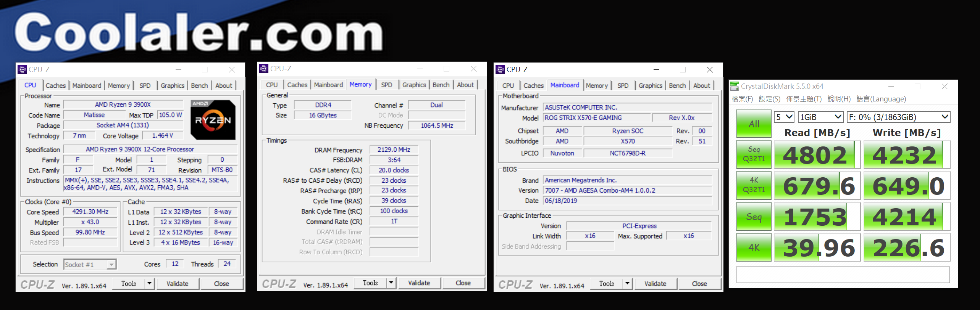The image size is (980, 310).
Task: Run the Seq Q32T1 benchmark
Action: (754, 155)
